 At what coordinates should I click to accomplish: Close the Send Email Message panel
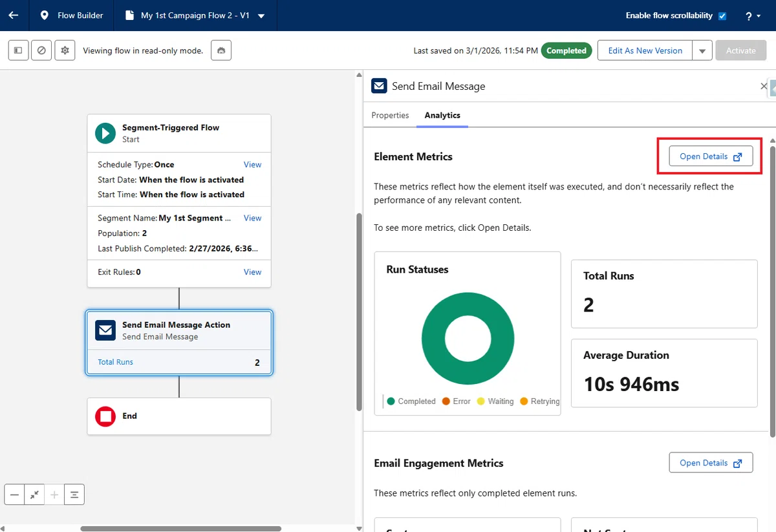(x=764, y=86)
